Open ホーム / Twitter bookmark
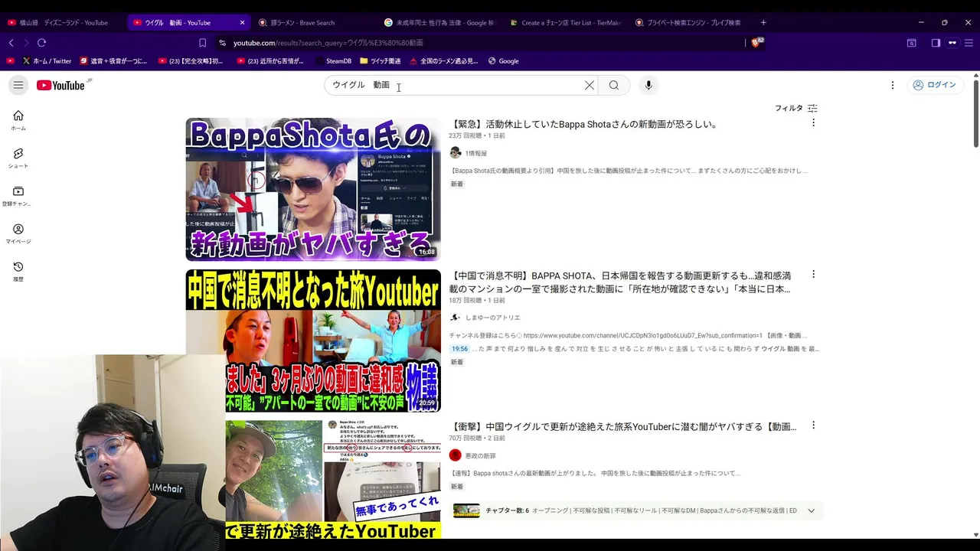The height and width of the screenshot is (551, 980). [x=47, y=61]
